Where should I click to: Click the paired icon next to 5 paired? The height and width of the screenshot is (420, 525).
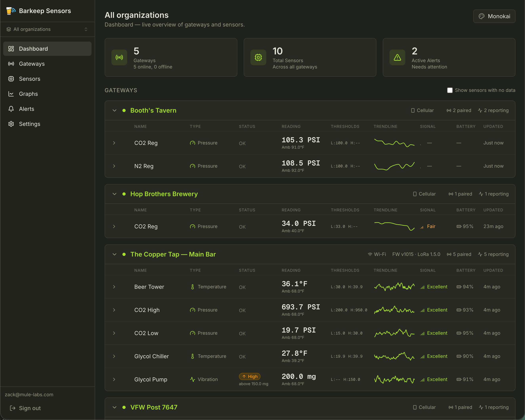[449, 254]
